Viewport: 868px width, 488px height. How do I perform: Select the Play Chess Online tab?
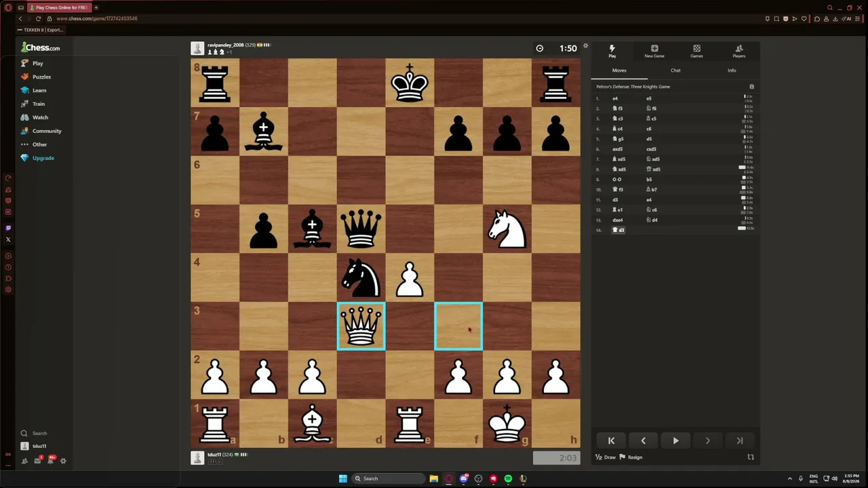(x=60, y=7)
